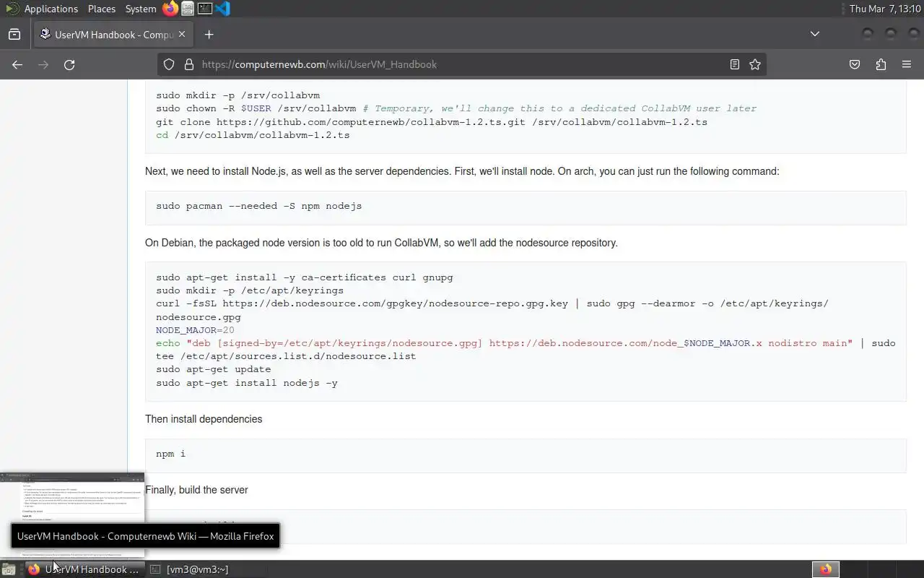This screenshot has height=578, width=924.
Task: Launch Visual Studio Code from top panel
Action: pos(222,9)
